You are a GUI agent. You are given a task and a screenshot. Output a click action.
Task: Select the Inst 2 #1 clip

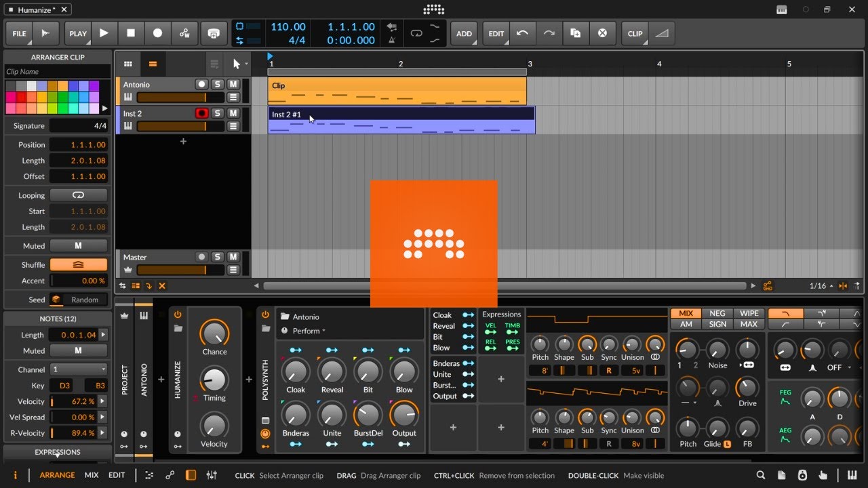click(401, 120)
